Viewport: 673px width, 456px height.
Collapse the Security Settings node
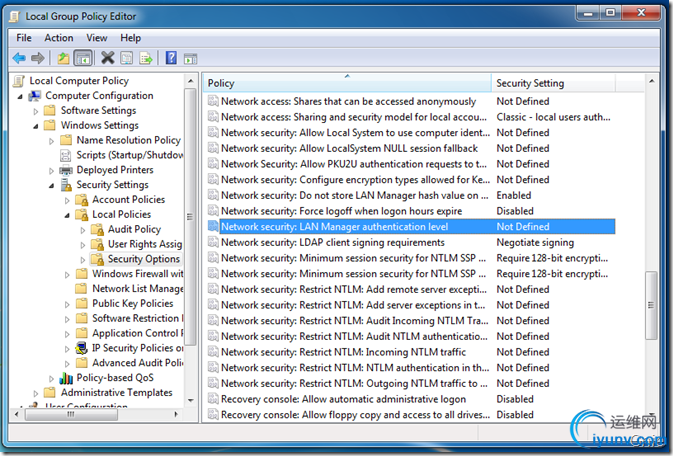coord(52,186)
